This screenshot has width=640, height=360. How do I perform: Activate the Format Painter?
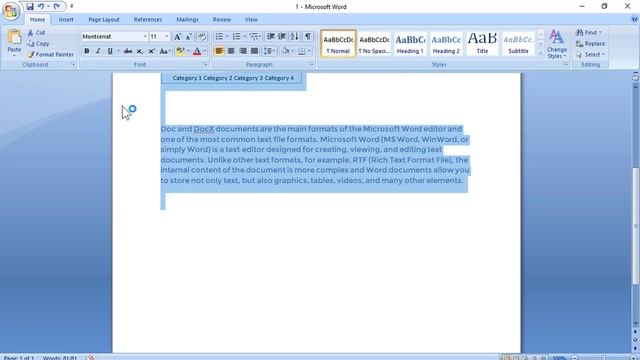pyautogui.click(x=51, y=54)
